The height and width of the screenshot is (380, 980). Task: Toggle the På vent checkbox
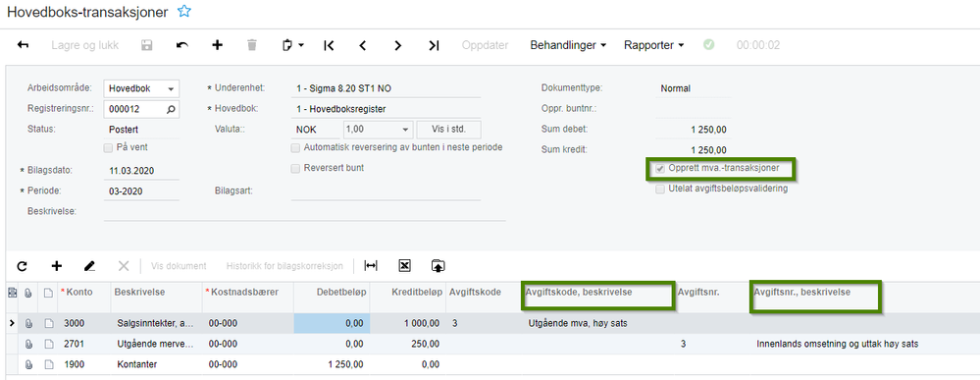click(108, 147)
